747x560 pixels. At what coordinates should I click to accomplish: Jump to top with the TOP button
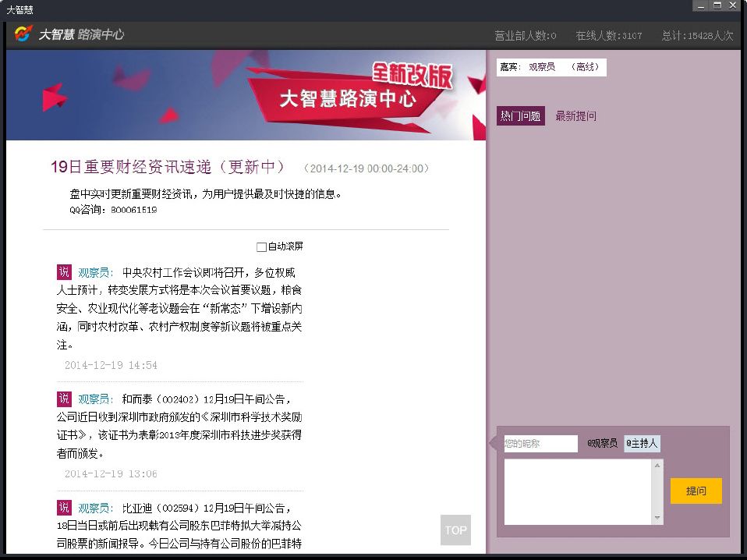[455, 530]
